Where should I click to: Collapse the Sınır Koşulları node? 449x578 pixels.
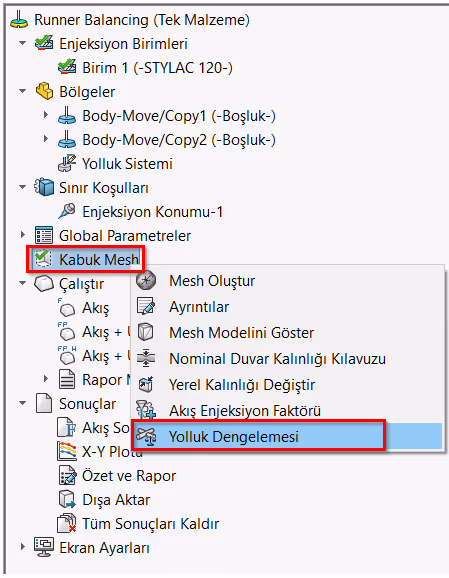[23, 187]
